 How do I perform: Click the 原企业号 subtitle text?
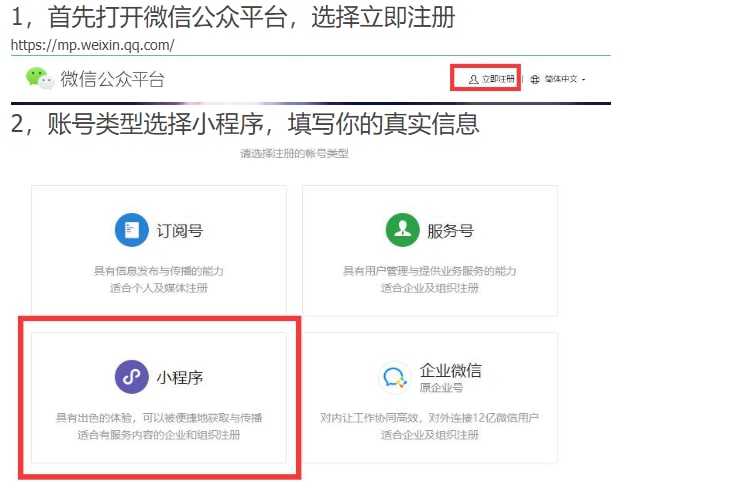[x=441, y=387]
